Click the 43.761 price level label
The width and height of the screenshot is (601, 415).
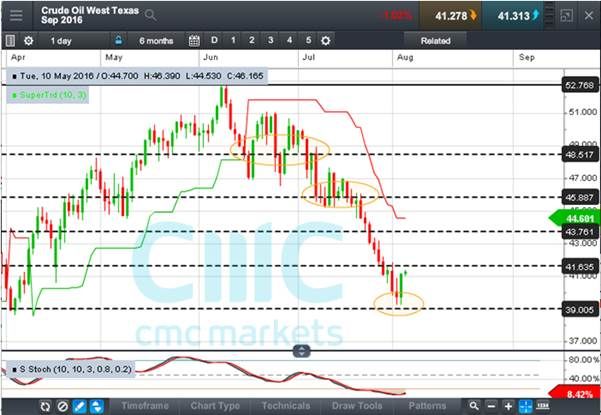(580, 232)
